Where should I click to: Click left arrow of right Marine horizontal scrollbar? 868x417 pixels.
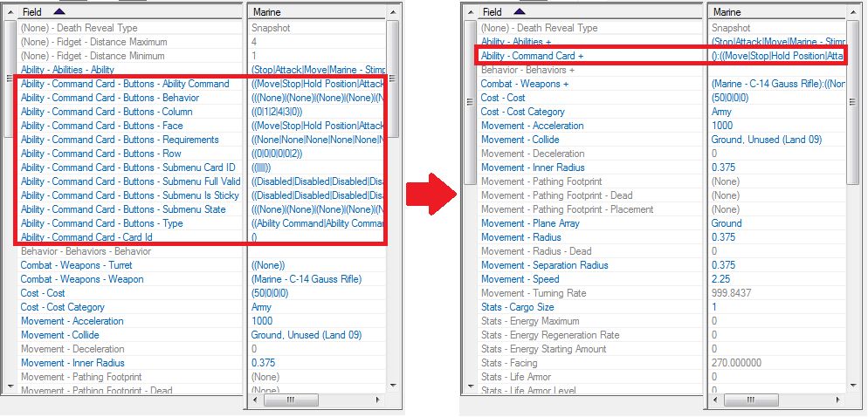point(716,400)
